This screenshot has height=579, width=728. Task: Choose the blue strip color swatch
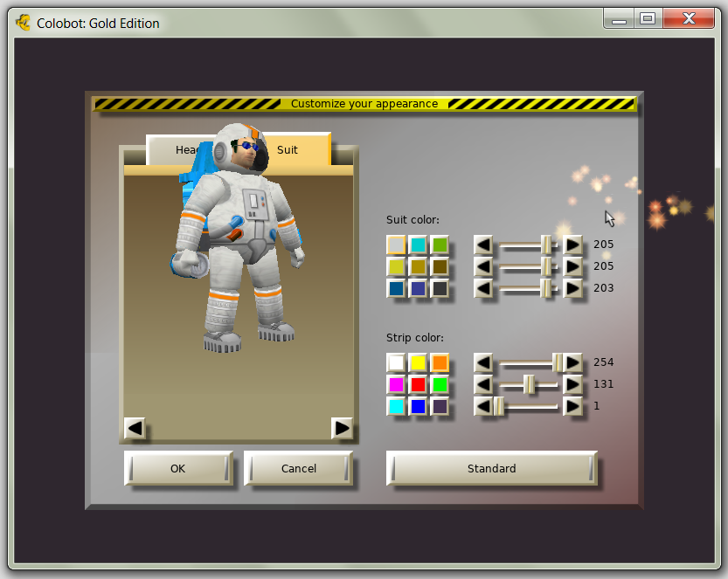tap(418, 406)
